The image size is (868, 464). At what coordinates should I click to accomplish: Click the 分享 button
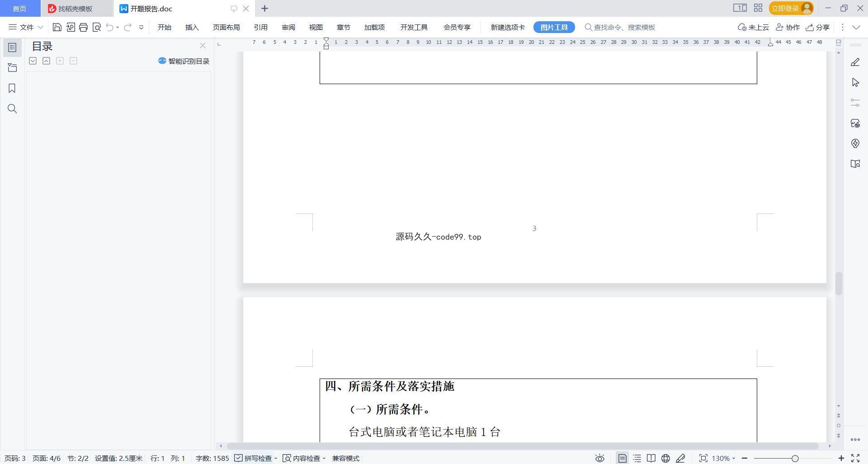(818, 27)
